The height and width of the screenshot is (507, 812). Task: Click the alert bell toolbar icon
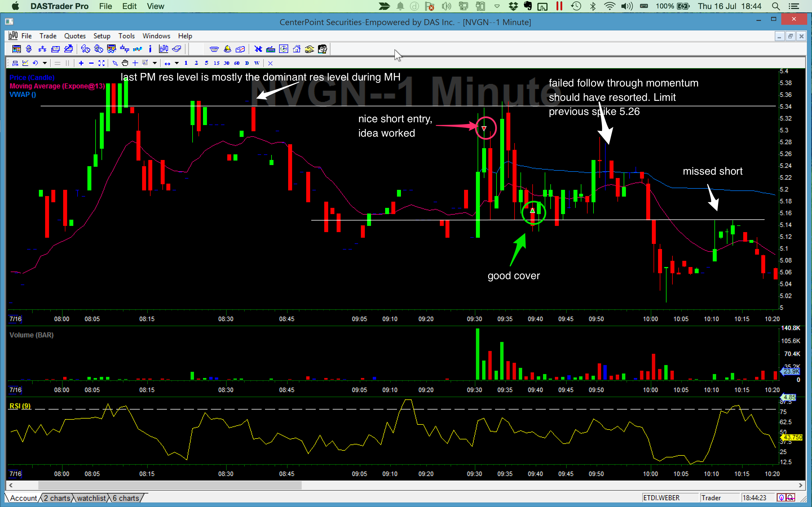pos(227,49)
